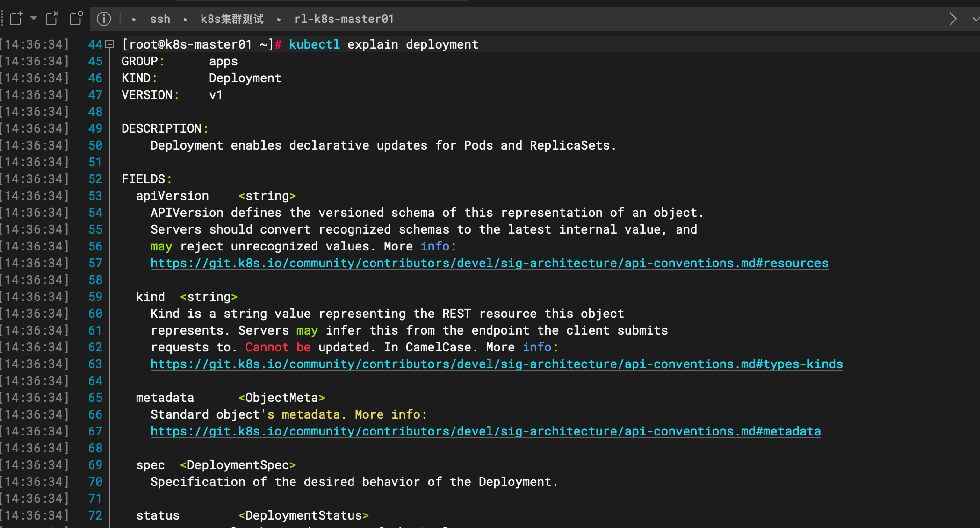
Task: Click the down chevron at far right
Action: click(975, 19)
